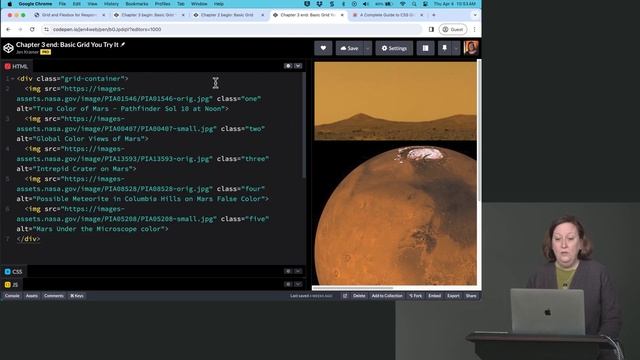The width and height of the screenshot is (640, 360).
Task: Open the Save options dropdown arrow
Action: click(x=368, y=48)
